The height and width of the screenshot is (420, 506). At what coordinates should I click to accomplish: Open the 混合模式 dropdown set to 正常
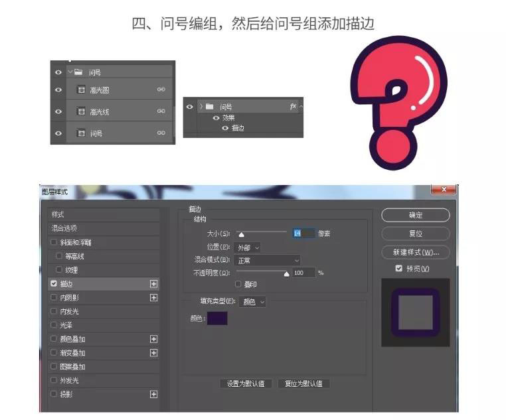tap(267, 260)
